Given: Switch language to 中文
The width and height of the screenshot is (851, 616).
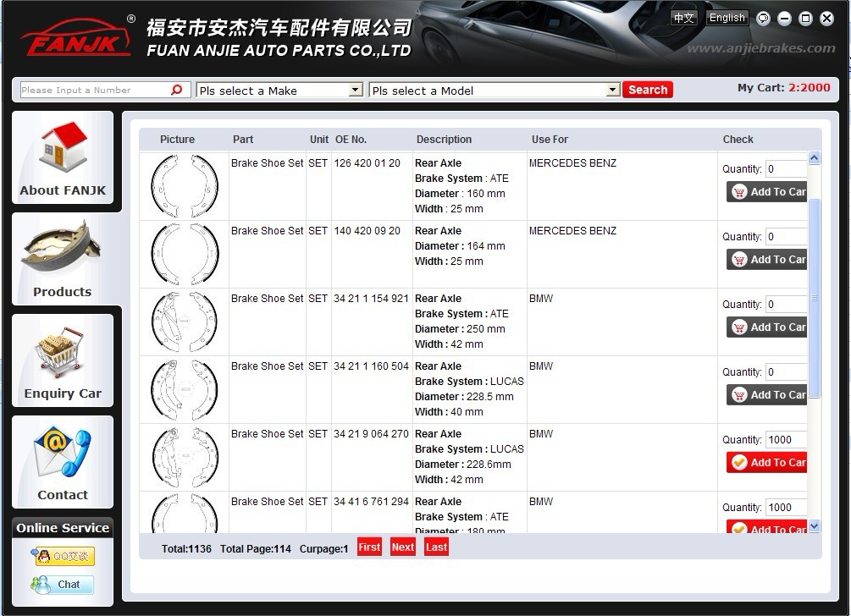Looking at the screenshot, I should pos(684,18).
